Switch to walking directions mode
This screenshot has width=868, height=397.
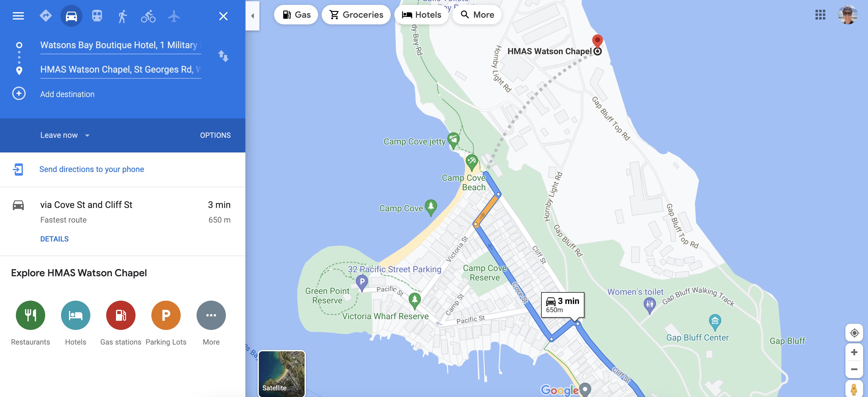(x=122, y=16)
